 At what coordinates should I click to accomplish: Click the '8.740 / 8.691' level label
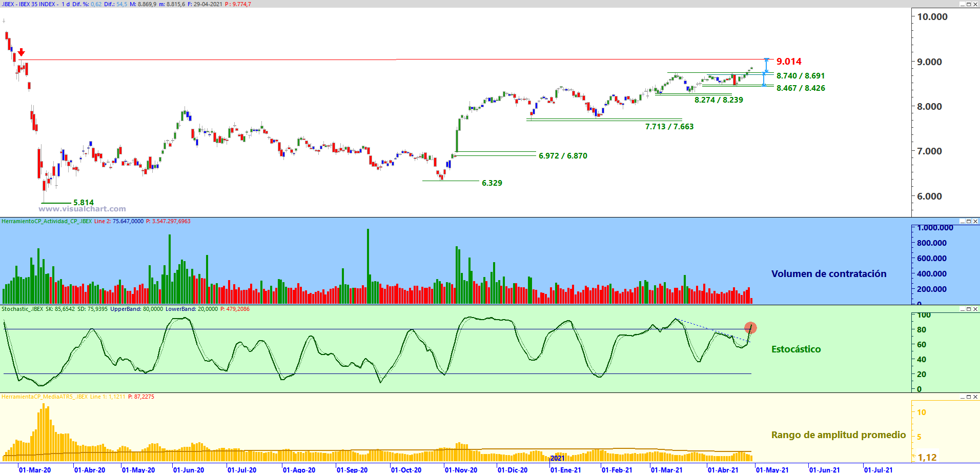point(801,76)
